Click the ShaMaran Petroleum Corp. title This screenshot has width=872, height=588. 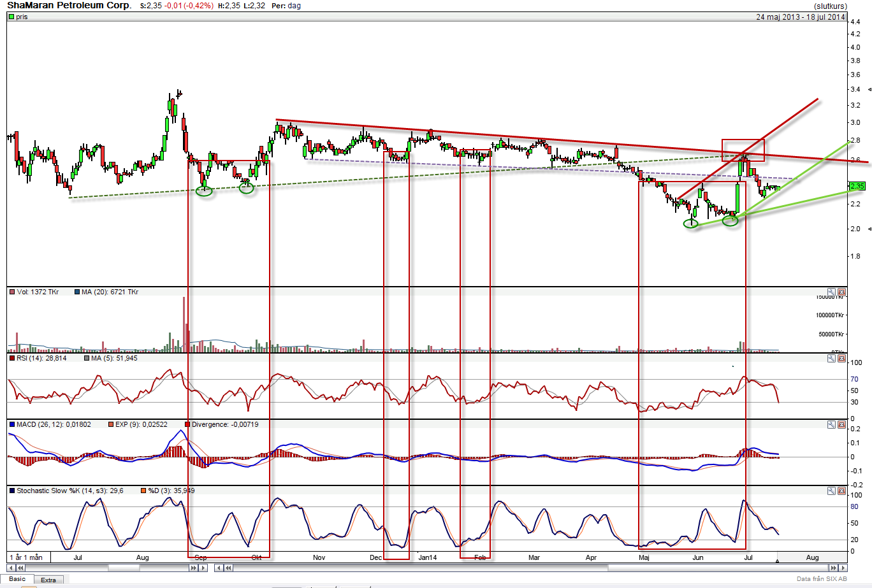pyautogui.click(x=69, y=6)
